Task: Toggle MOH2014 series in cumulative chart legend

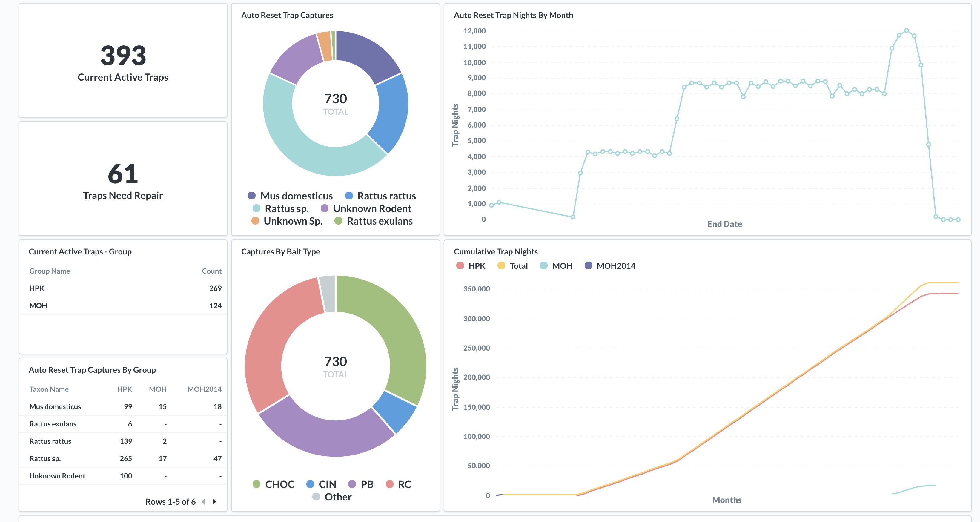Action: pyautogui.click(x=610, y=266)
